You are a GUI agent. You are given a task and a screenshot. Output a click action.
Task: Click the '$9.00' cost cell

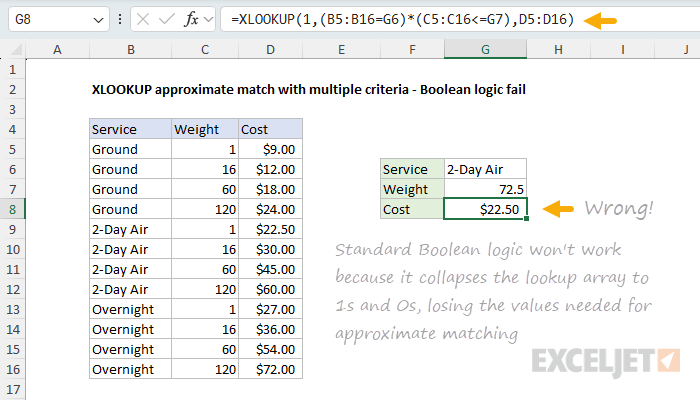tap(271, 150)
